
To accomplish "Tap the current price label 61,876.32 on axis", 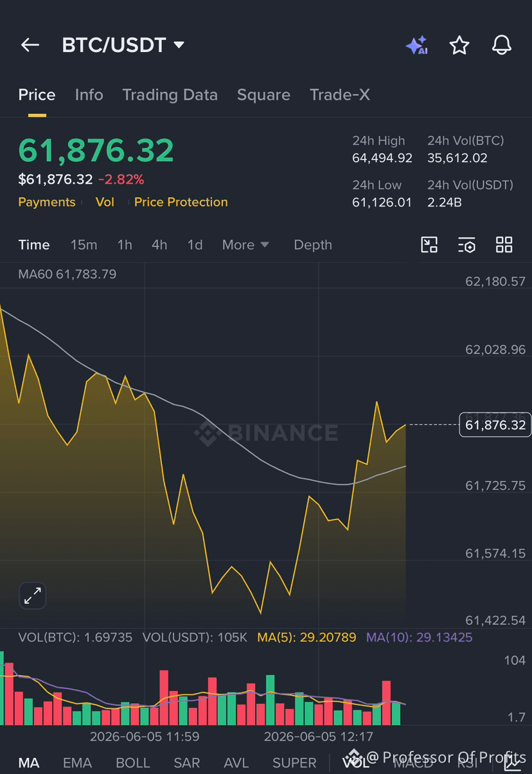I will click(495, 425).
